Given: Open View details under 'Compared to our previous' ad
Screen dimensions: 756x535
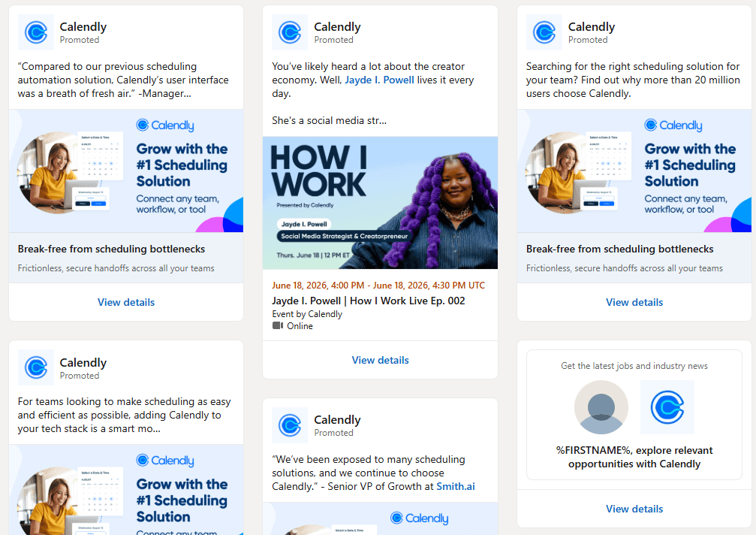Looking at the screenshot, I should point(126,303).
